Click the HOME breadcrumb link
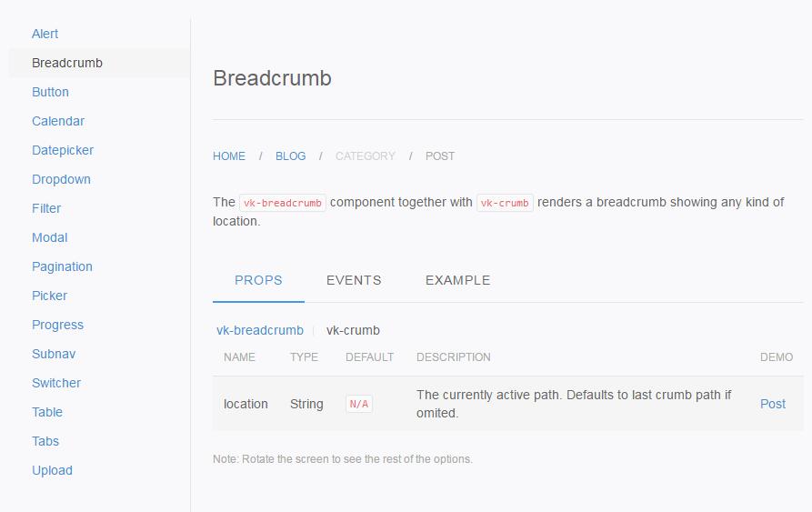Screen dimensions: 812x512 coord(229,156)
